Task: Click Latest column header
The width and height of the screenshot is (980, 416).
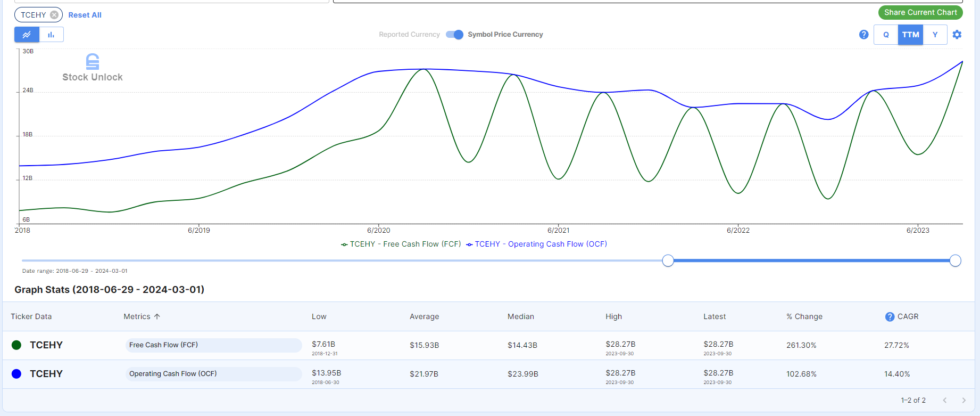Action: tap(715, 316)
